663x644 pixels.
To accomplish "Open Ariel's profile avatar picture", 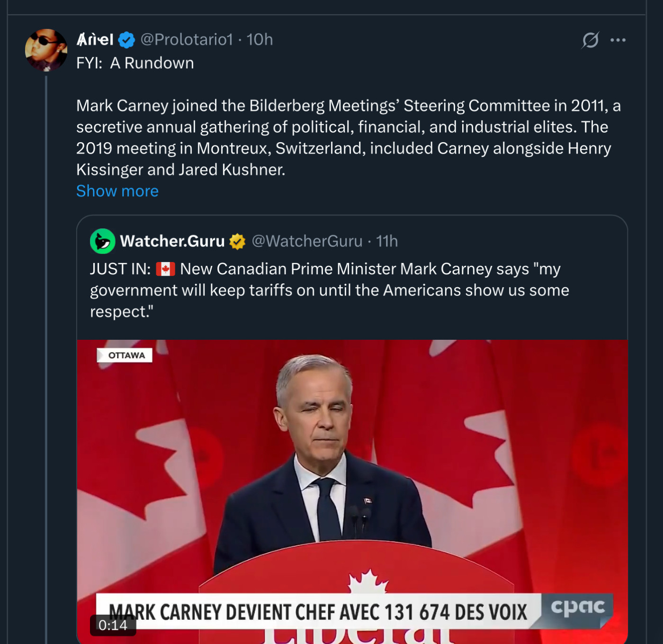I will point(46,50).
